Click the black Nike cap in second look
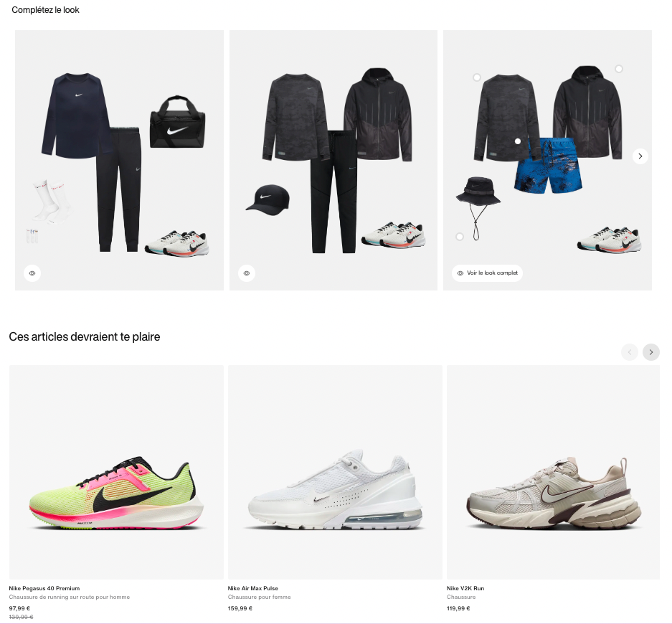 coord(268,199)
